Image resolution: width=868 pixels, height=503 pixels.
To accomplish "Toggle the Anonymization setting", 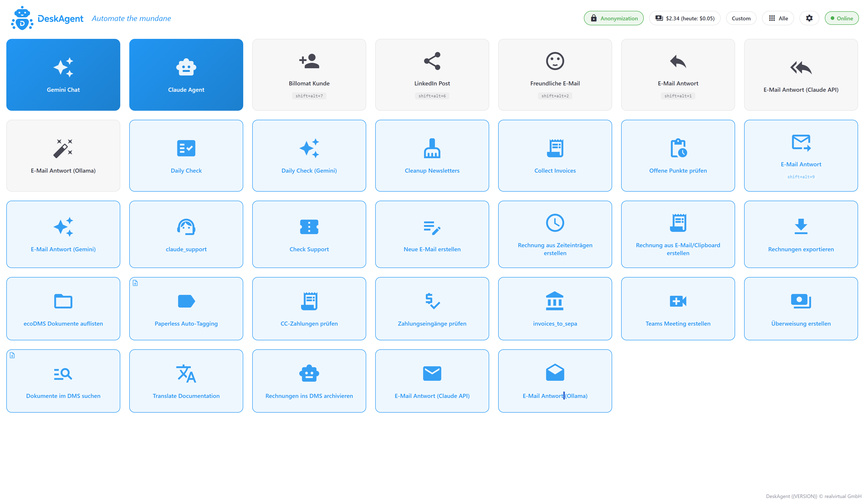I will pos(613,18).
